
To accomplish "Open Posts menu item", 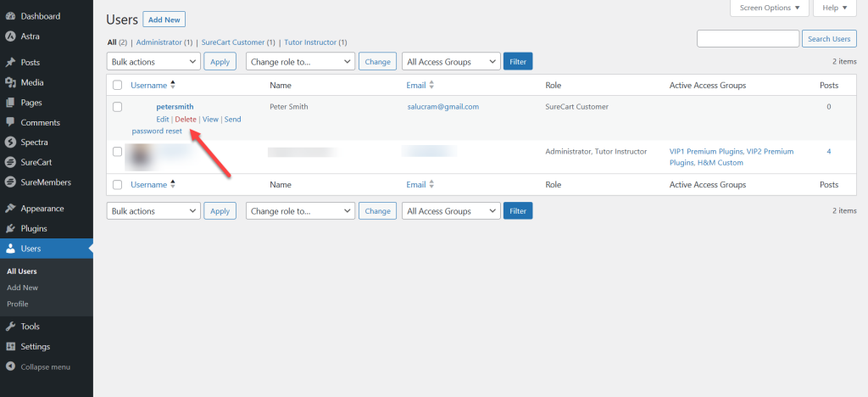I will point(30,63).
